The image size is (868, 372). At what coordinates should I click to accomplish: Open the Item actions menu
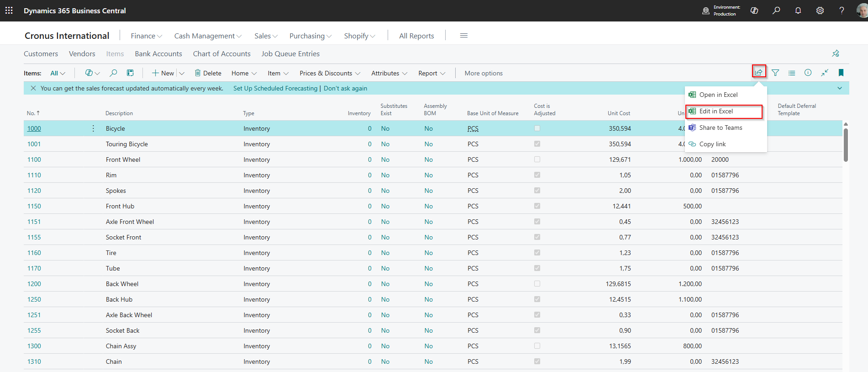click(x=278, y=73)
